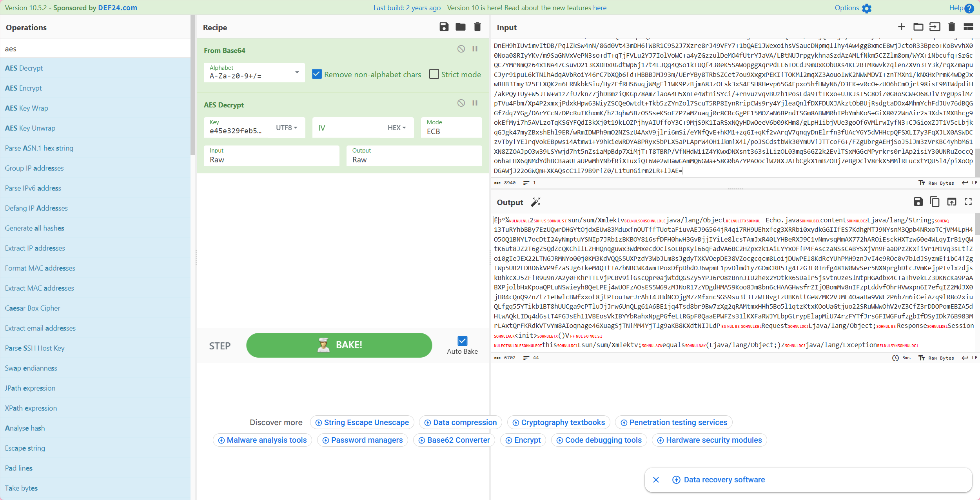The image size is (980, 500).
Task: Open the IV HEX format dropdown
Action: (x=396, y=128)
